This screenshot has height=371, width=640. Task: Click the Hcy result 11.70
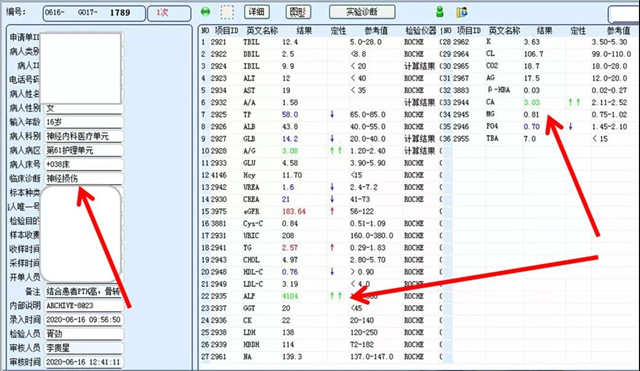pos(292,175)
